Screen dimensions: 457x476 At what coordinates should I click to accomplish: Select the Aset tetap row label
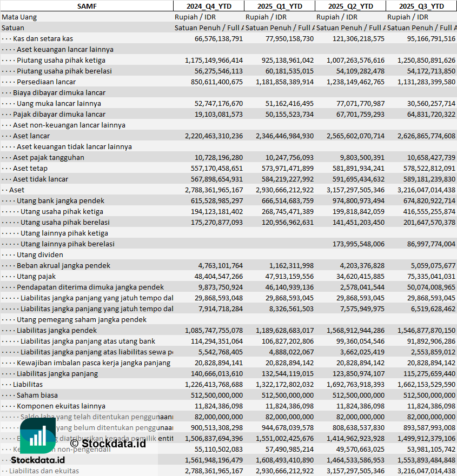pos(30,168)
